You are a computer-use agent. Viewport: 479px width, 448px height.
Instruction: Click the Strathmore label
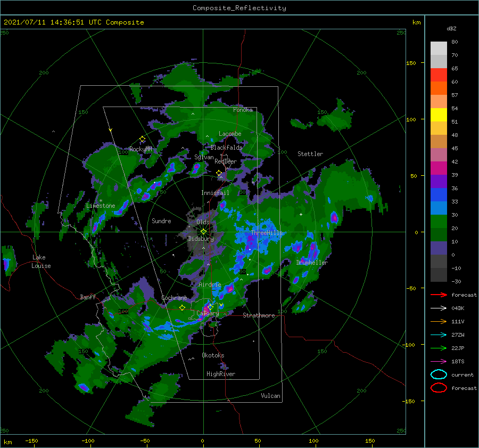(x=259, y=315)
